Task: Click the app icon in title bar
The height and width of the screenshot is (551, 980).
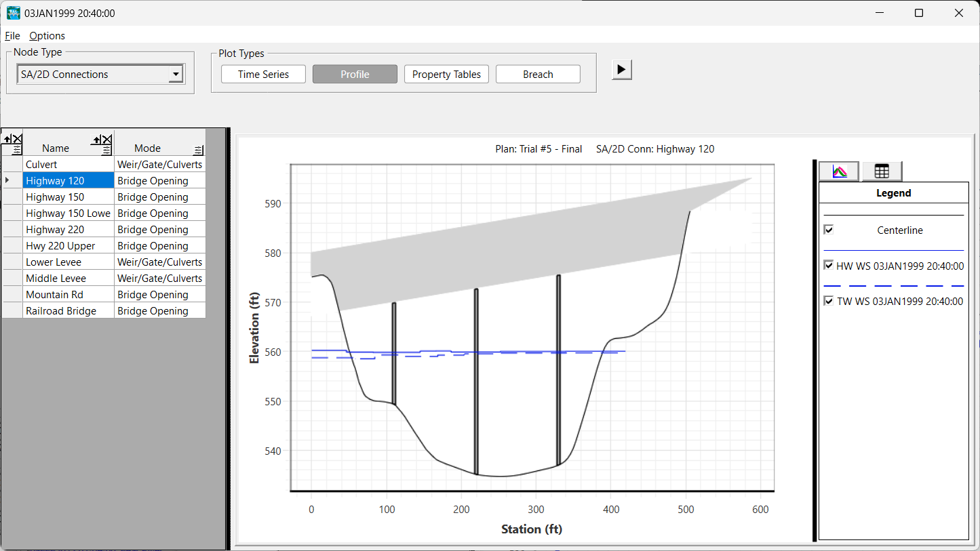Action: coord(13,13)
